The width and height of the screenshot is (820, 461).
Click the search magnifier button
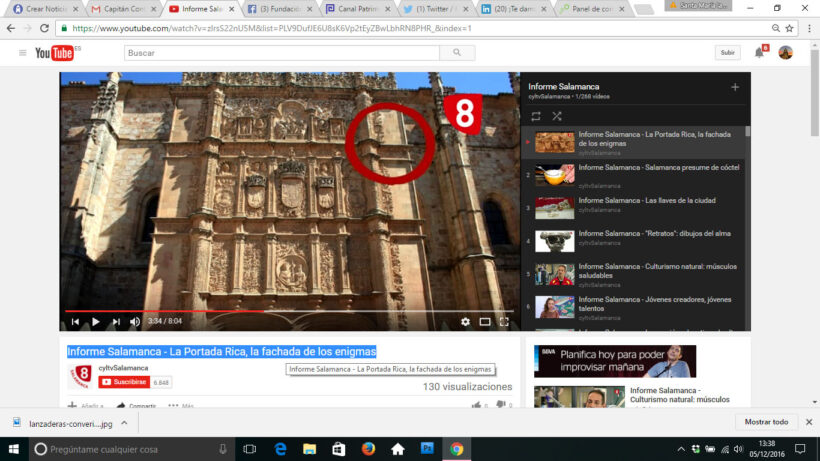tap(457, 53)
